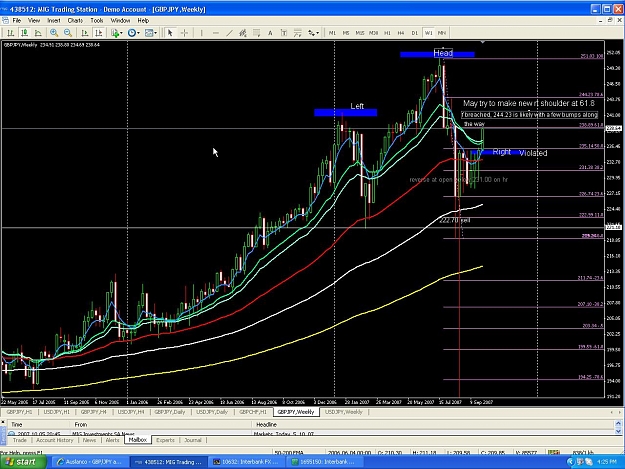Screen dimensions: 625x469
Task: Toggle chart auto scroll
Action: 85,33
